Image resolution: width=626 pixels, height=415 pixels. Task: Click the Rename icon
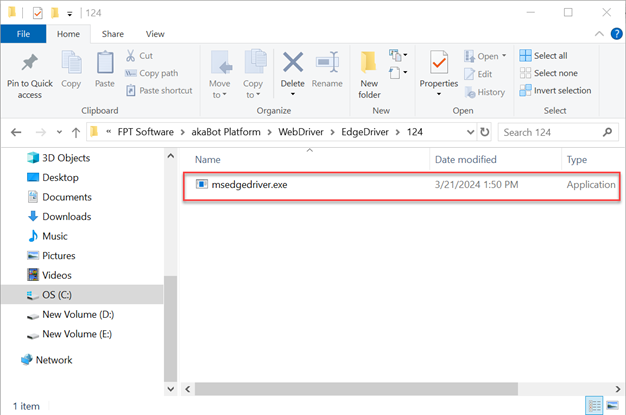[327, 62]
